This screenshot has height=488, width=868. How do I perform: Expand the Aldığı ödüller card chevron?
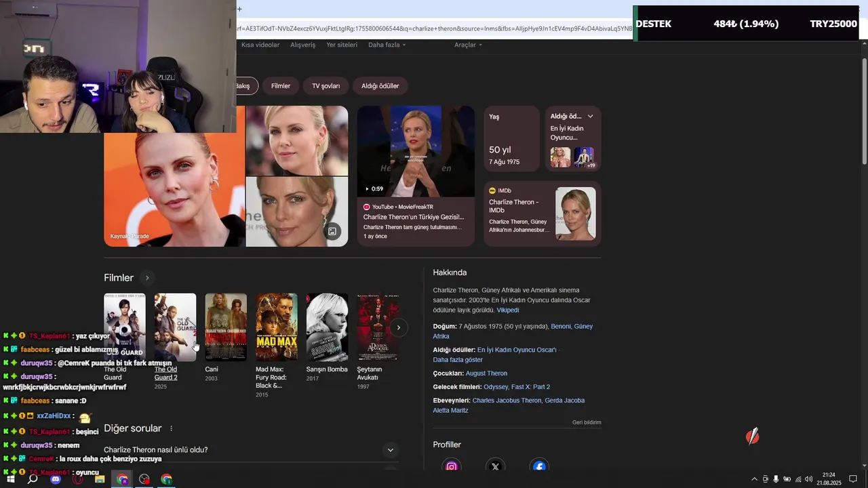click(590, 117)
